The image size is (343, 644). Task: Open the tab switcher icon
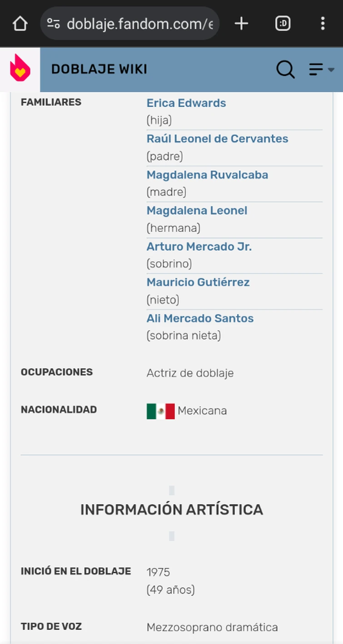pos(283,23)
